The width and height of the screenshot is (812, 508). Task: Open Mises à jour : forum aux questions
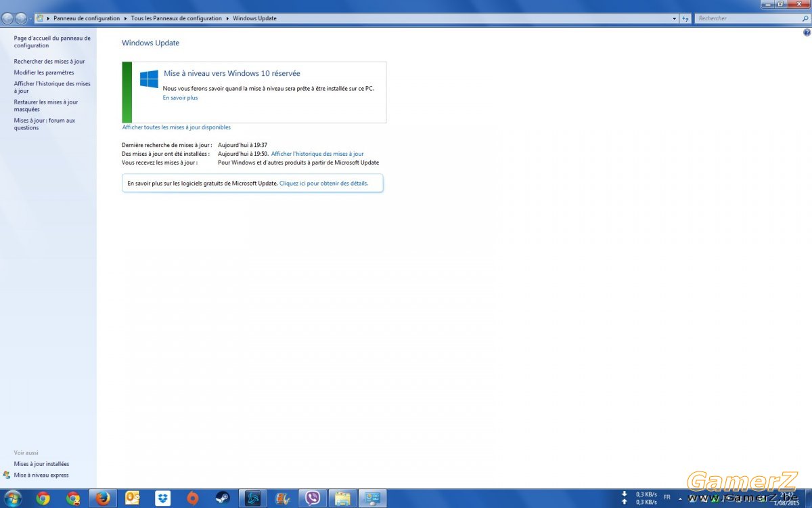coord(45,124)
